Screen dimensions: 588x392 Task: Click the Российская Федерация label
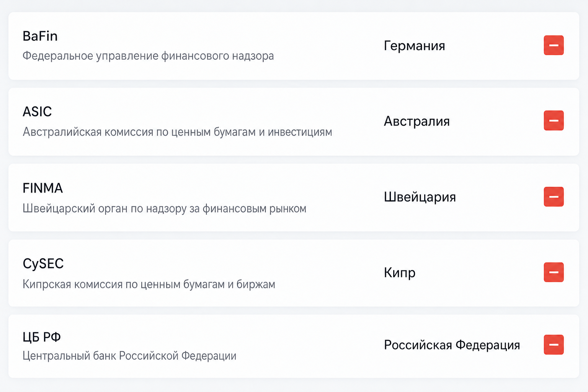click(x=452, y=345)
